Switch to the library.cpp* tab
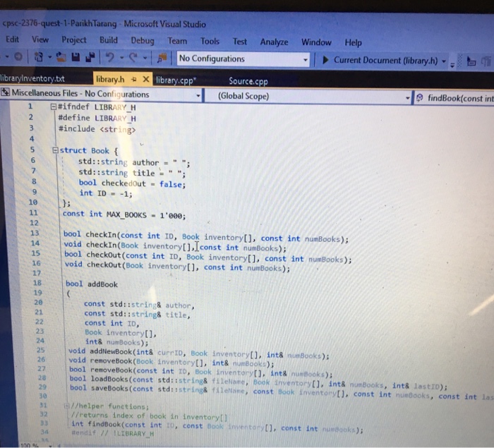This screenshot has height=448, width=494. click(176, 80)
